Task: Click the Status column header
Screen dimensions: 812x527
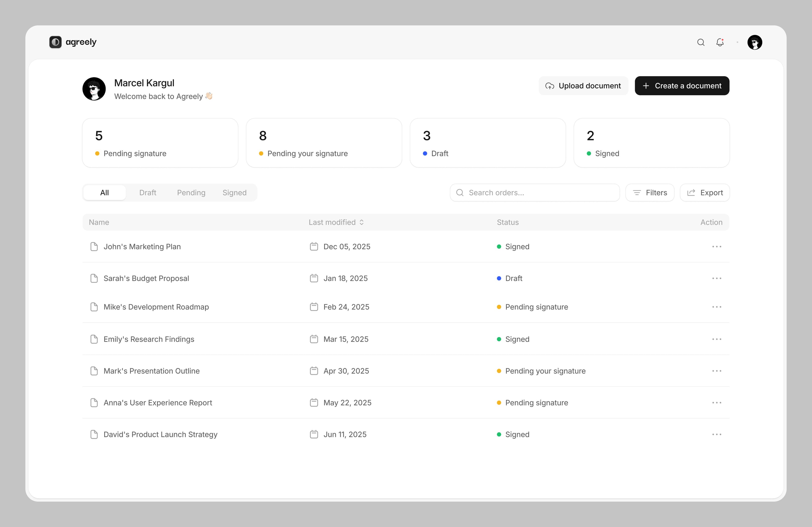Action: [508, 222]
